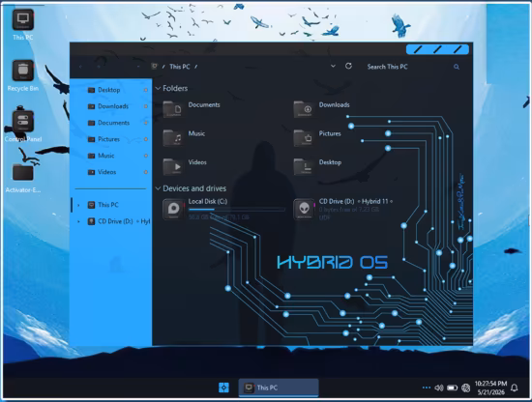The height and width of the screenshot is (402, 532).
Task: Click the 'Folders' group heading text
Action: point(175,89)
